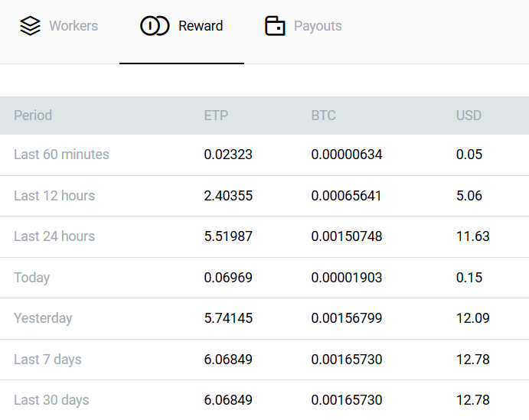
Task: Click the Payouts wallet icon
Action: pyautogui.click(x=275, y=26)
